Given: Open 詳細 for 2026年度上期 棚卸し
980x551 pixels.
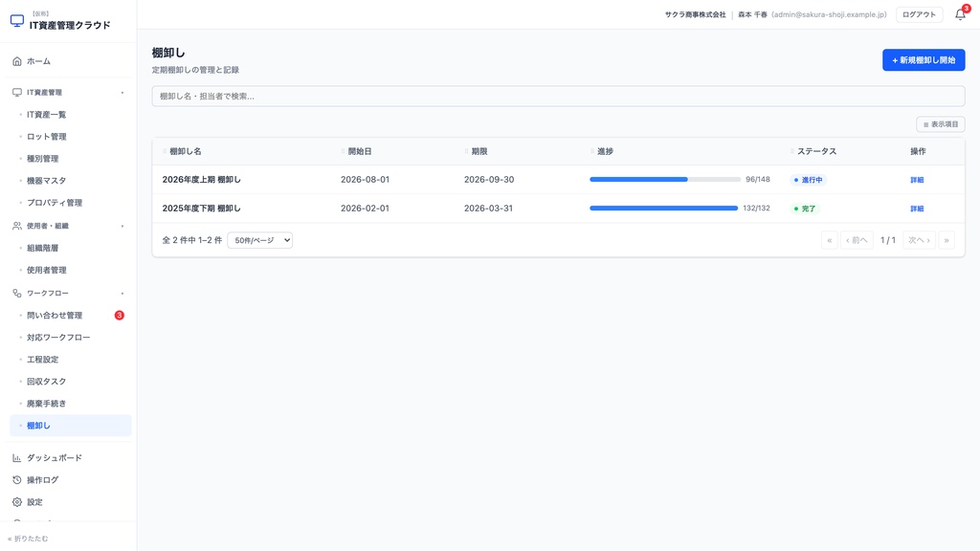Looking at the screenshot, I should coord(917,180).
